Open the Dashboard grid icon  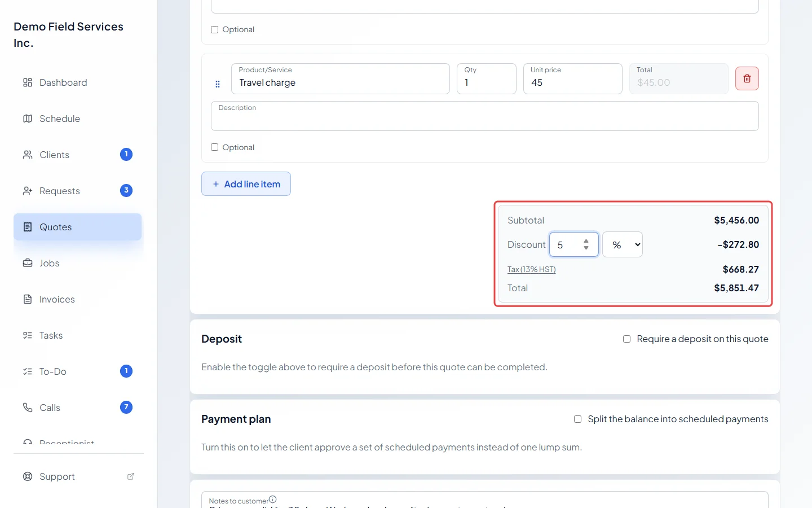point(28,82)
